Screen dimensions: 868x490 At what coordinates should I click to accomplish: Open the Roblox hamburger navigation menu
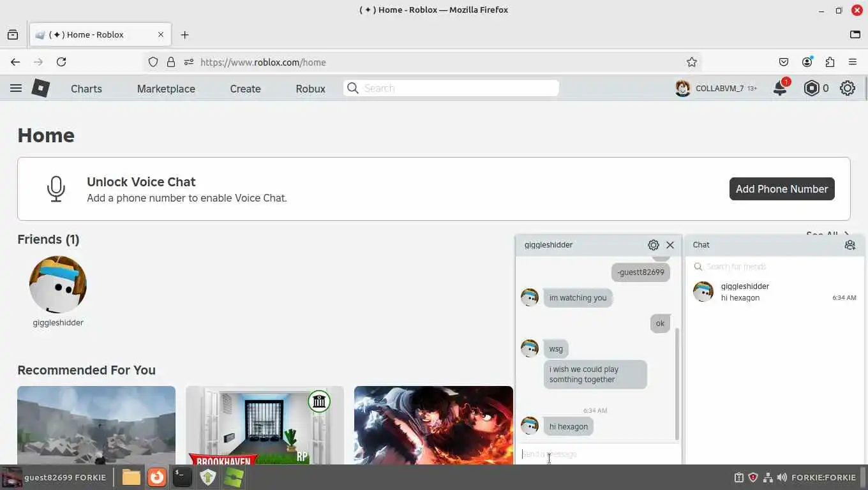(x=16, y=89)
